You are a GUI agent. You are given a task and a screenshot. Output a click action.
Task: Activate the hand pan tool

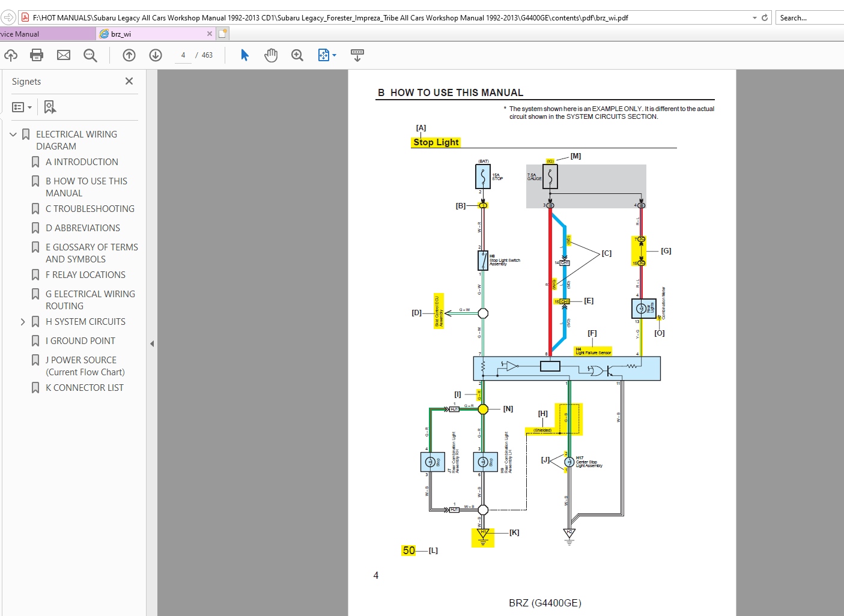click(x=271, y=55)
